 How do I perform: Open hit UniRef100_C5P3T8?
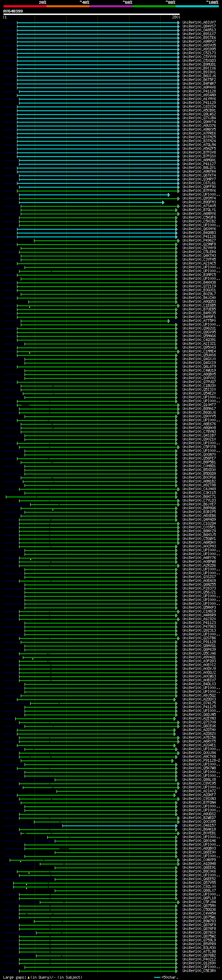point(199,447)
